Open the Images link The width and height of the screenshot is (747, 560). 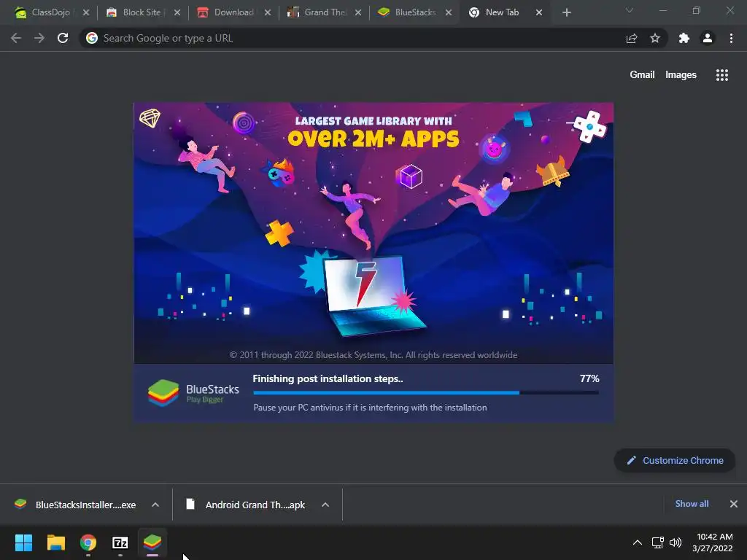(x=681, y=75)
